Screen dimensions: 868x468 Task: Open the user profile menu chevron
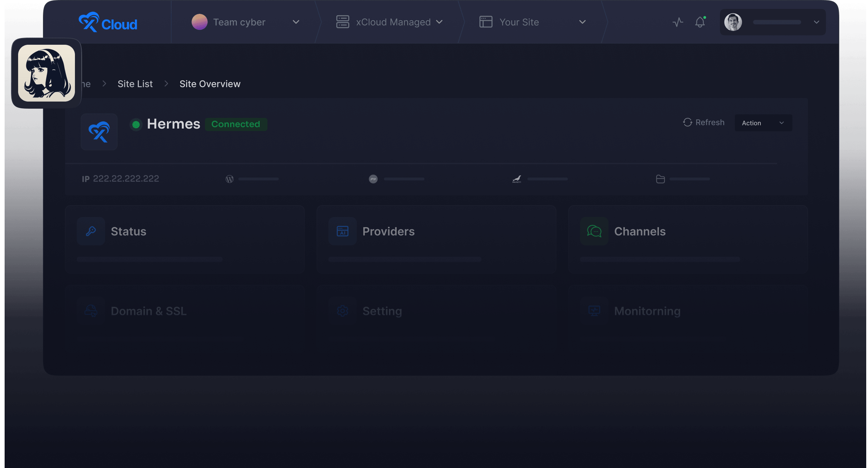[817, 22]
